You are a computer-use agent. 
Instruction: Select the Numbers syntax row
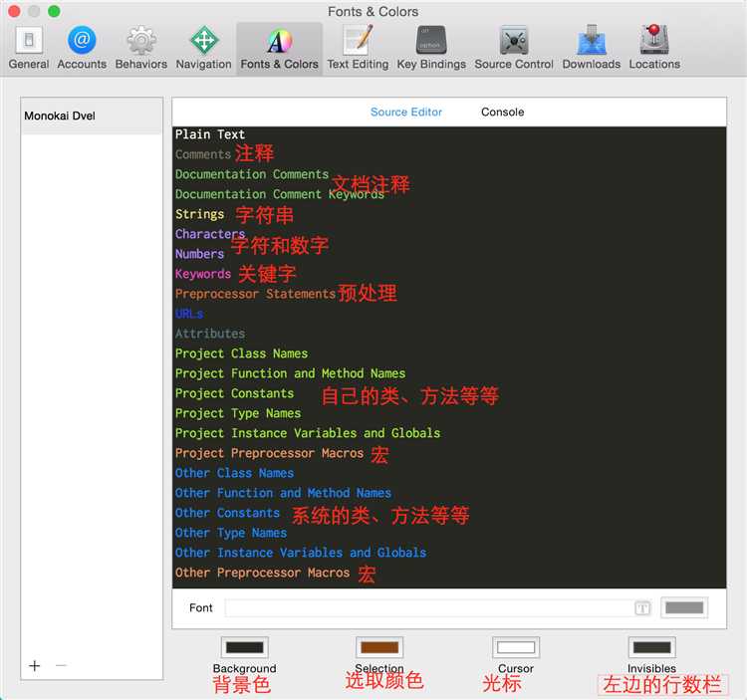[449, 254]
